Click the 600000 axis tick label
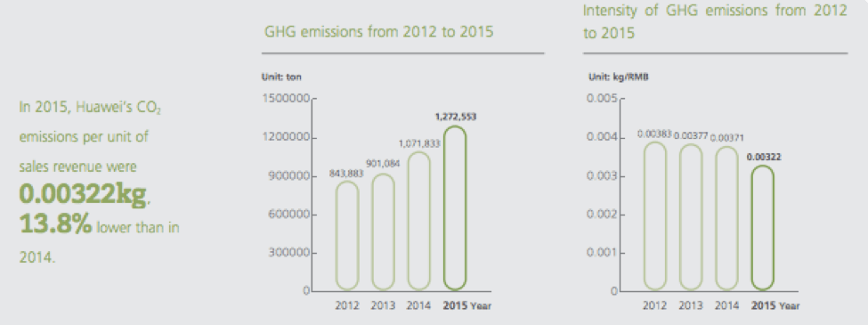Viewport: 868px width, 325px height. [289, 215]
